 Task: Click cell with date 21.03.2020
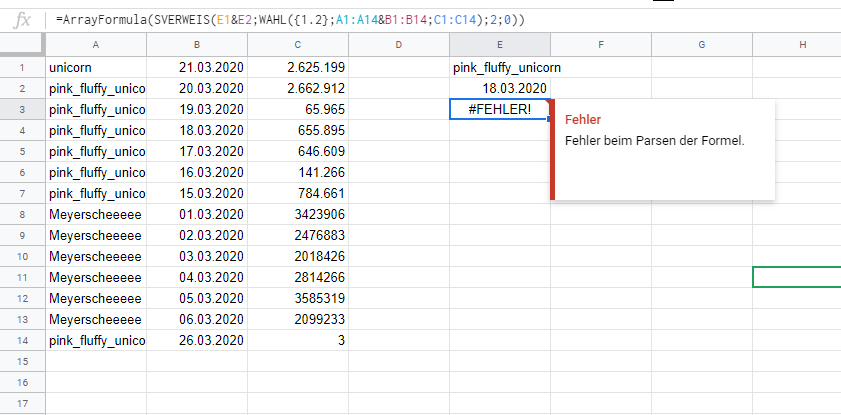[x=197, y=68]
